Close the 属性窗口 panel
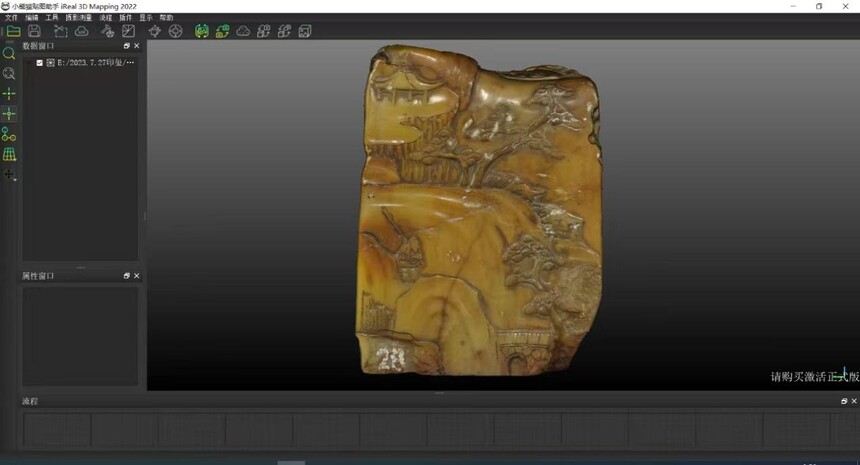Image resolution: width=860 pixels, height=465 pixels. [137, 276]
